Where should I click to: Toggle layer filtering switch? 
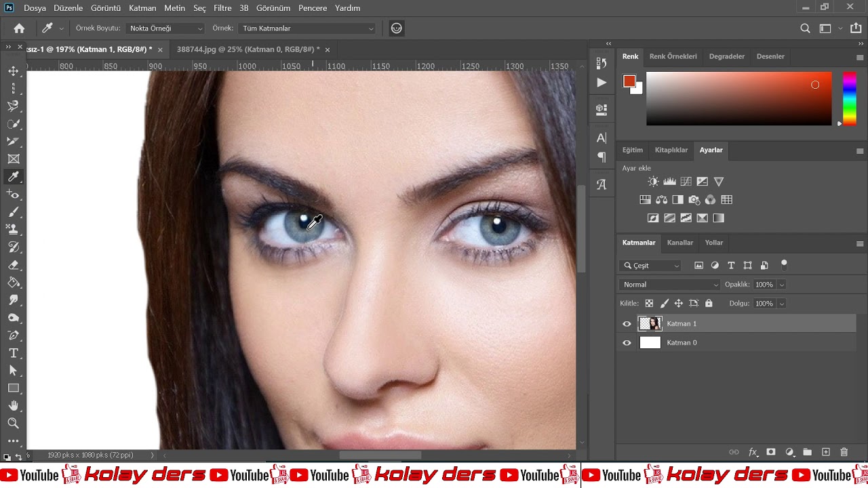click(x=784, y=264)
